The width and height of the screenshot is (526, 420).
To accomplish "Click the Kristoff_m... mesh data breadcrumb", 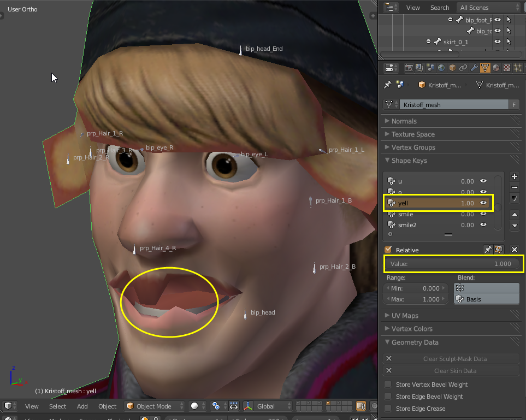I will click(498, 85).
